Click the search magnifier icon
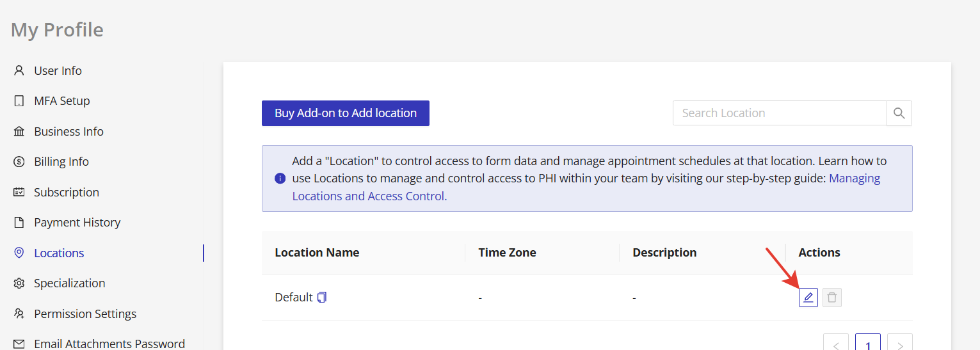The image size is (980, 350). [899, 113]
